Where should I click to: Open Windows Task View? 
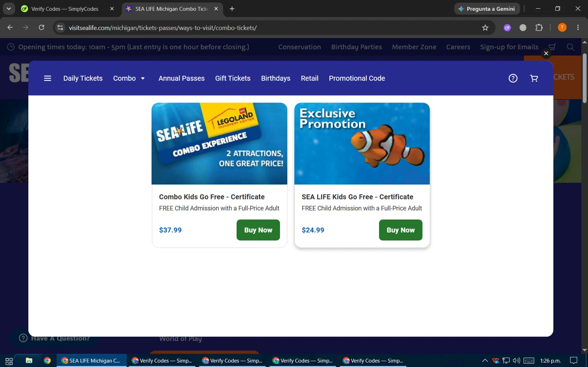click(9, 361)
